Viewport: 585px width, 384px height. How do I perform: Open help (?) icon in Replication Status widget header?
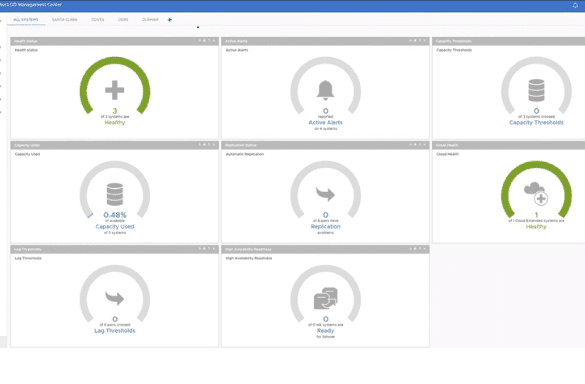point(420,144)
